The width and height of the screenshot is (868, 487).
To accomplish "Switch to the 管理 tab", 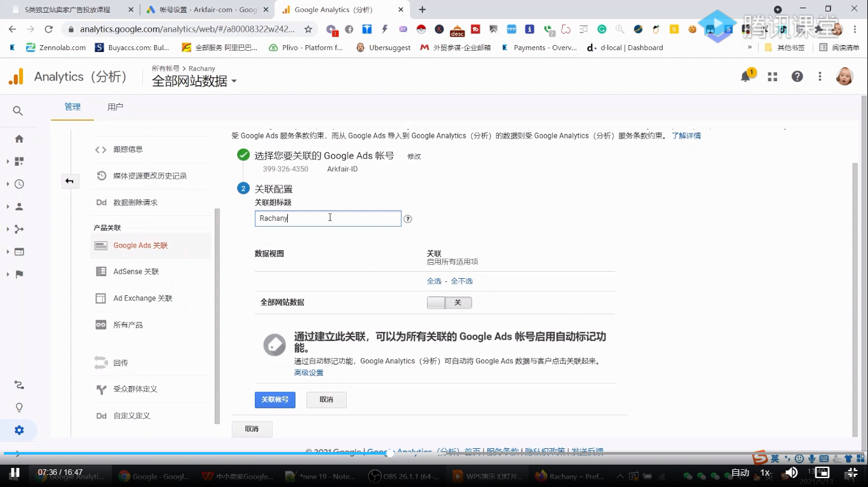I will 72,107.
